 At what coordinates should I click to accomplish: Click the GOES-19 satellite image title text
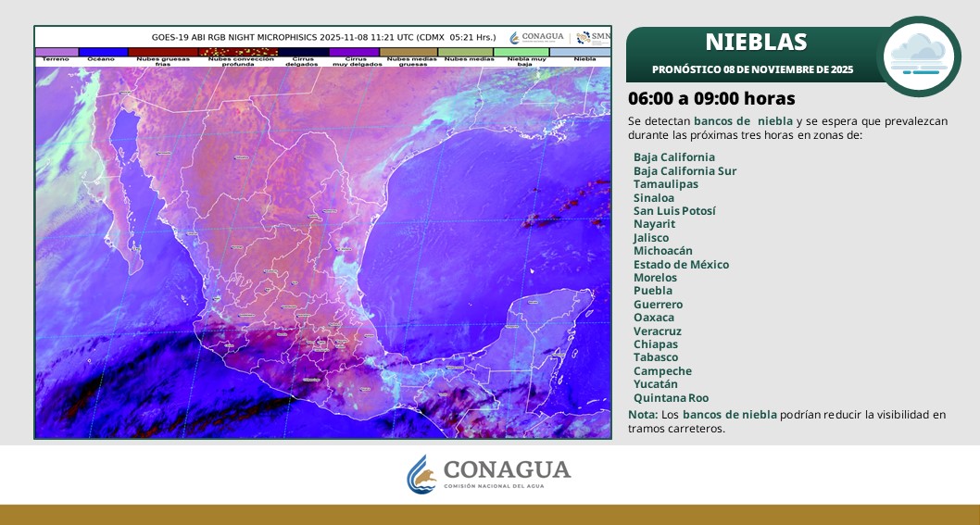point(323,37)
